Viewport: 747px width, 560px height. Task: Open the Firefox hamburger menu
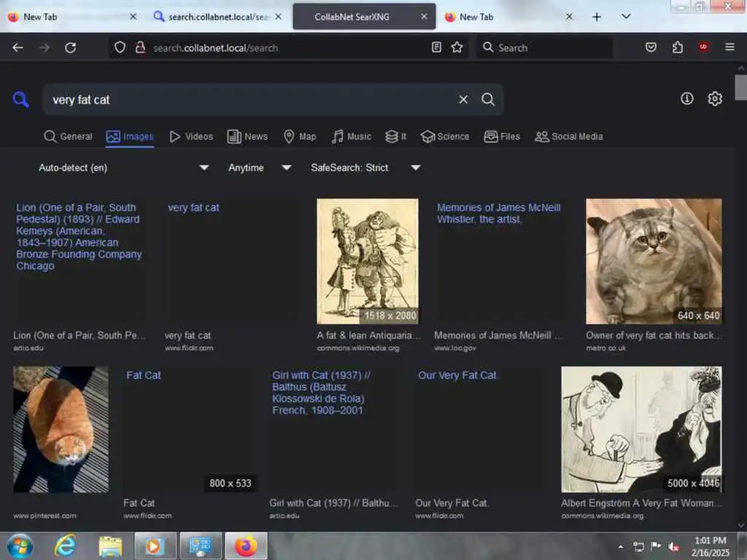[x=729, y=47]
